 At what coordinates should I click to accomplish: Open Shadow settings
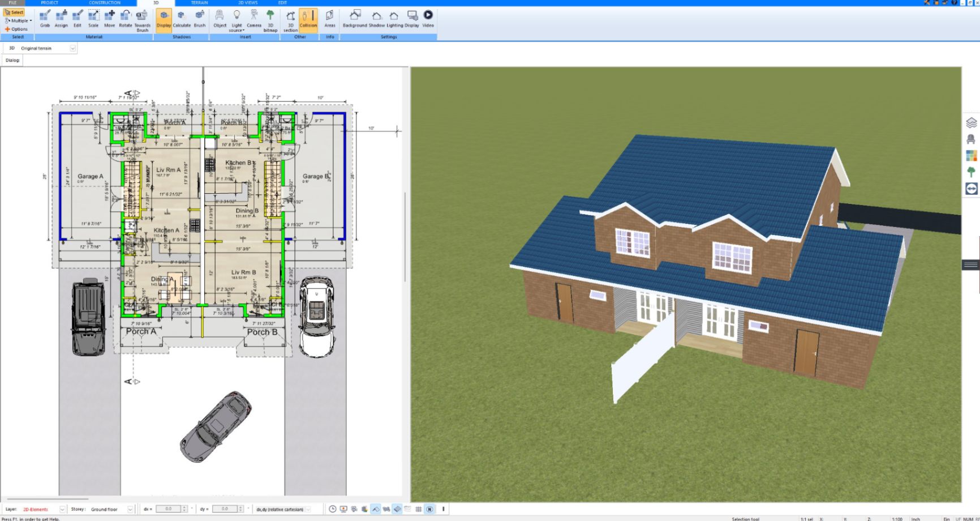[x=377, y=18]
